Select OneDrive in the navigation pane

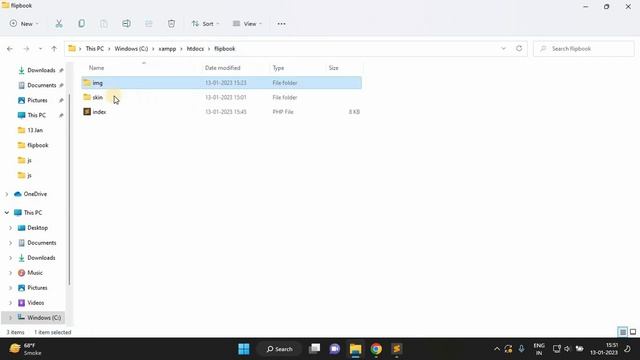(x=35, y=194)
